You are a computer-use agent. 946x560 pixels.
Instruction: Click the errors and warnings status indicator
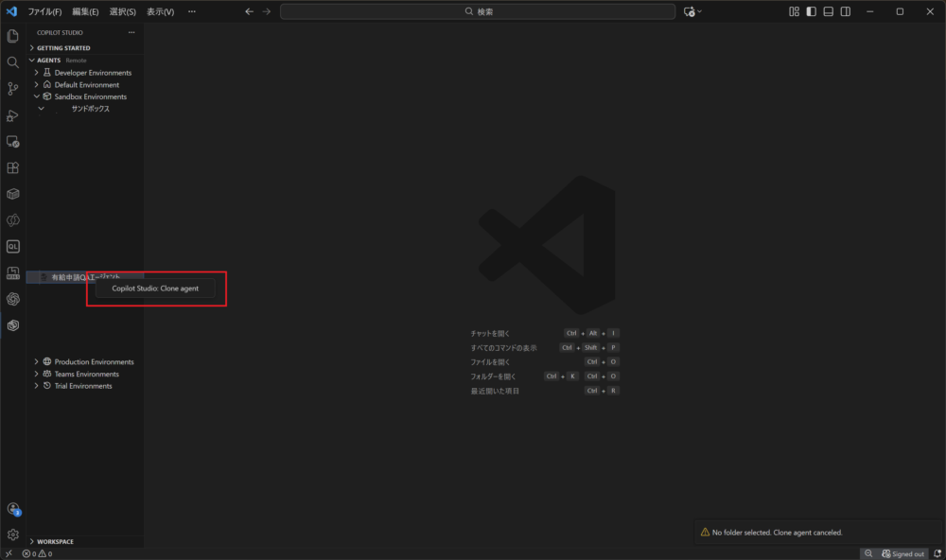[37, 553]
